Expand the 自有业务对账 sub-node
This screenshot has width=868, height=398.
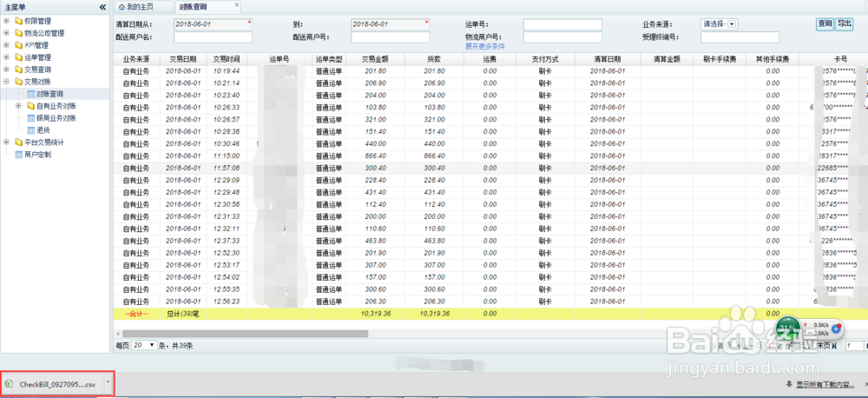click(18, 106)
